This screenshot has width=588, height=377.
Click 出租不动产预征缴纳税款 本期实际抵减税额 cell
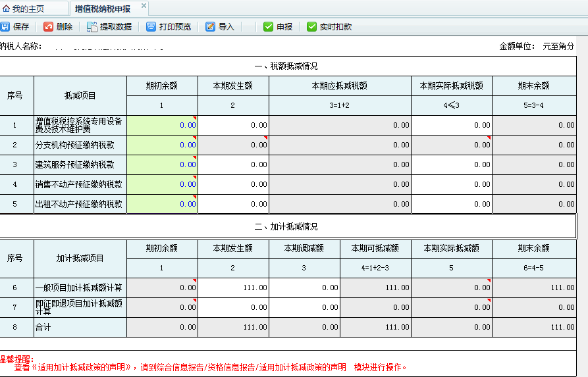pos(451,204)
